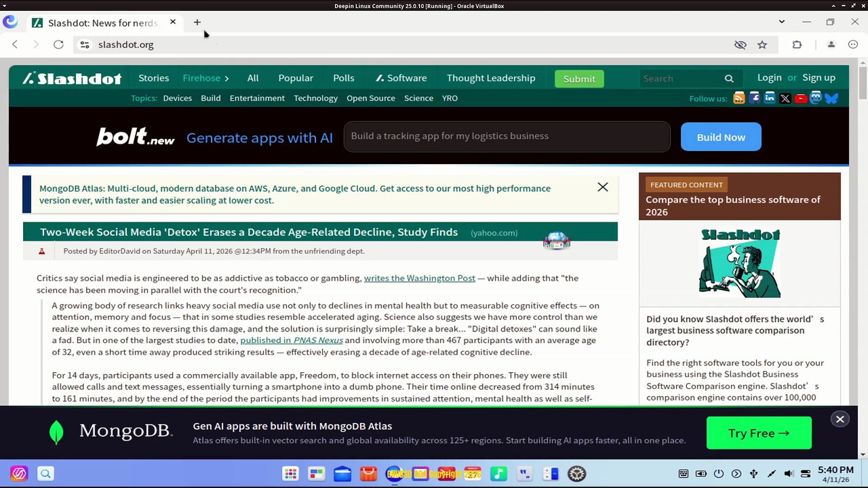
Task: Click the tracking protection eye icon in address bar
Action: pos(741,45)
